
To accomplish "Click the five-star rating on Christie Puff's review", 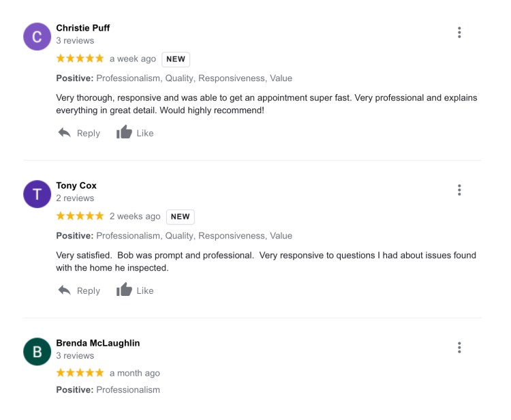I will pos(80,59).
